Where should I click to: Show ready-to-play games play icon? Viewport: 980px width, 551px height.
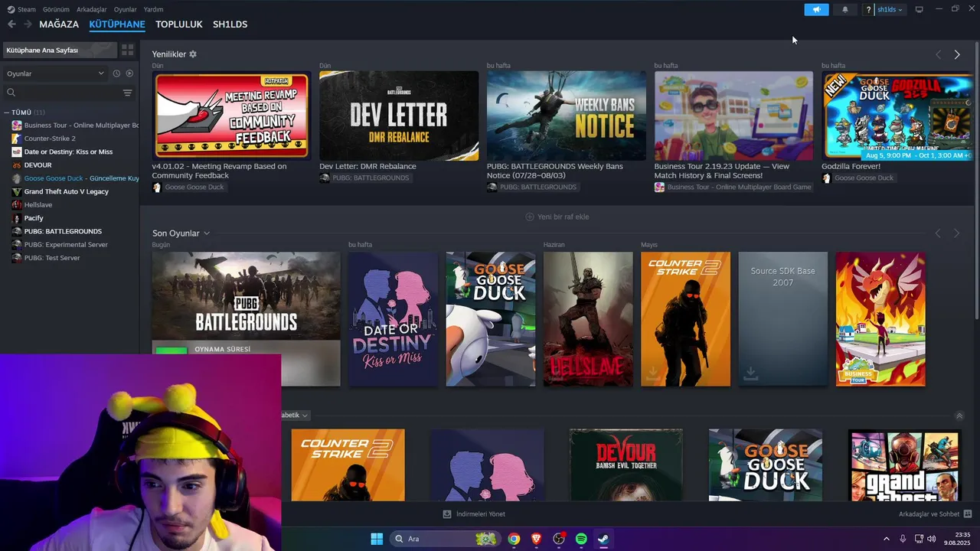pyautogui.click(x=129, y=73)
